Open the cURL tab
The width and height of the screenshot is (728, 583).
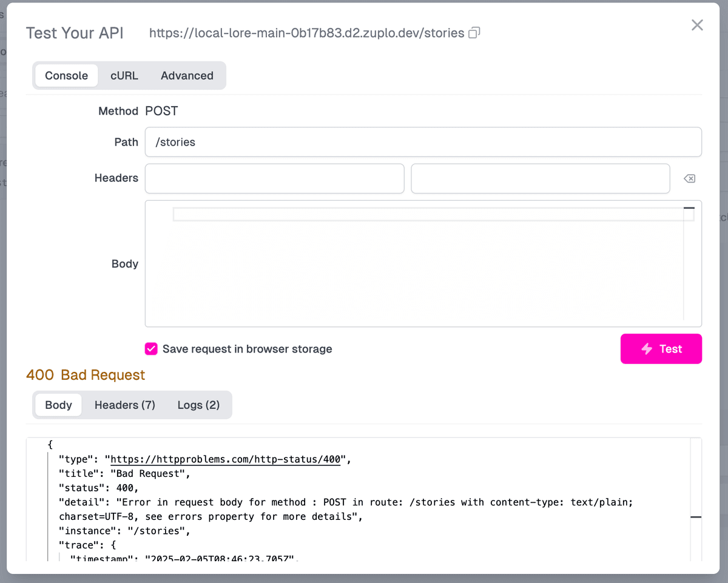tap(124, 76)
